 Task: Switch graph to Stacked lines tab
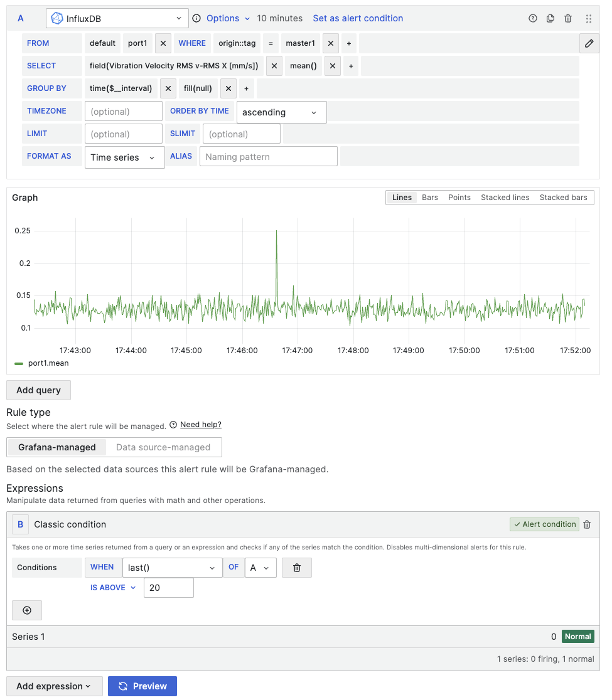(505, 198)
